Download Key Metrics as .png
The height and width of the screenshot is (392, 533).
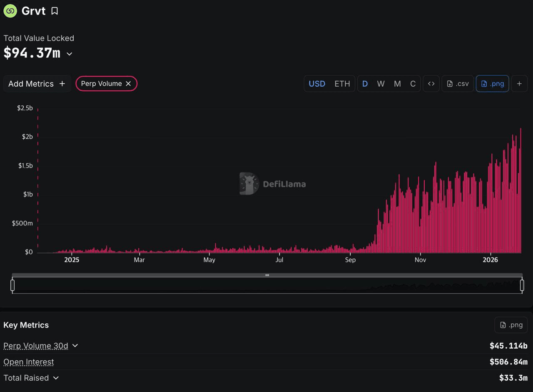511,325
